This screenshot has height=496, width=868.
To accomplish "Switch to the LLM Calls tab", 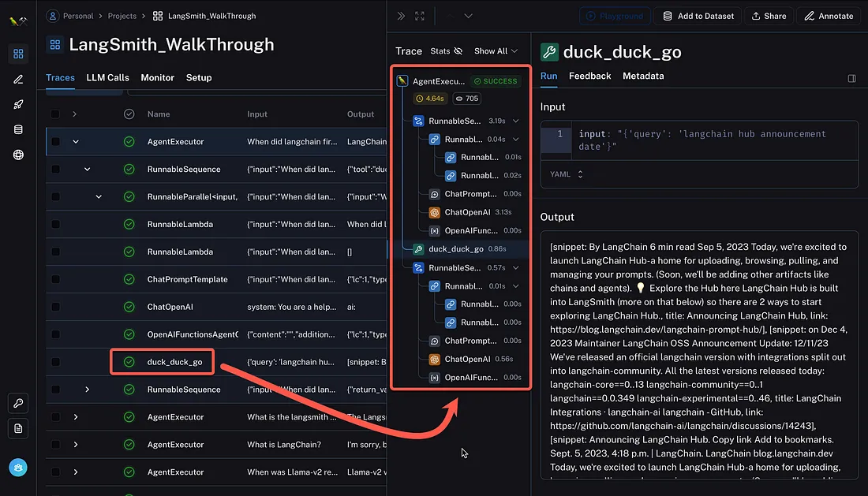I will coord(107,78).
